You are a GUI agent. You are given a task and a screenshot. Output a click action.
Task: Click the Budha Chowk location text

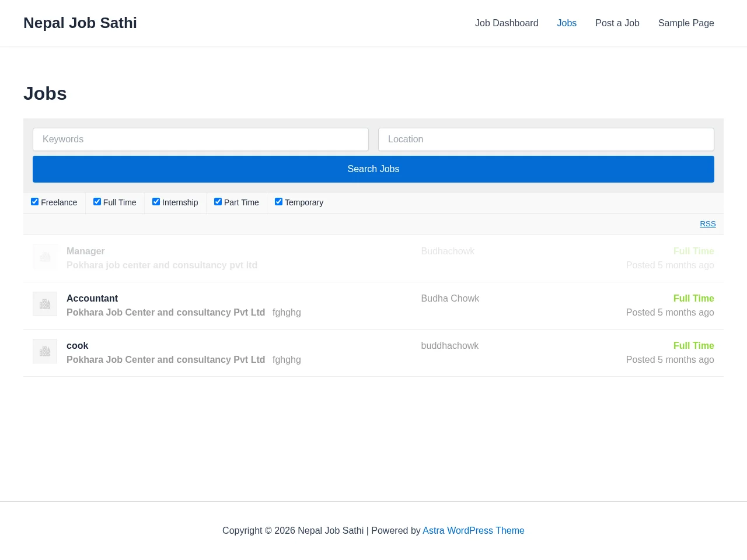point(450,298)
